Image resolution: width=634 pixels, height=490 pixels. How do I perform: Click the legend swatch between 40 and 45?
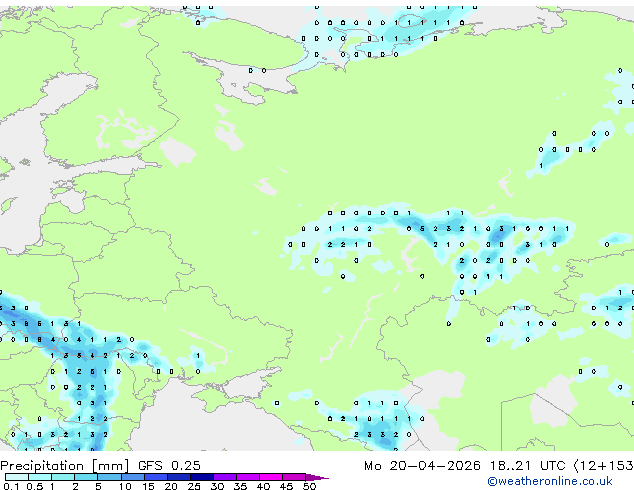[x=271, y=477]
